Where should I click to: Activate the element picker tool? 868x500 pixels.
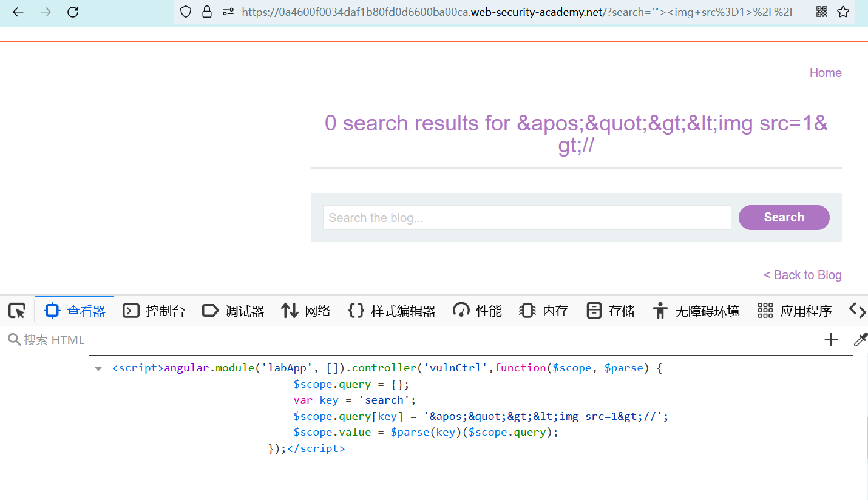pos(17,311)
